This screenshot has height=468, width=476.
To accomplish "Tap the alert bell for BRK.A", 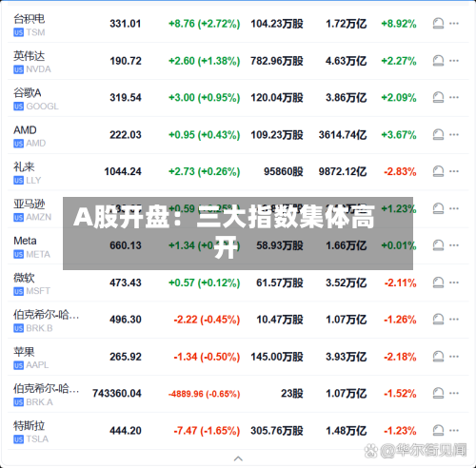I will coord(438,393).
